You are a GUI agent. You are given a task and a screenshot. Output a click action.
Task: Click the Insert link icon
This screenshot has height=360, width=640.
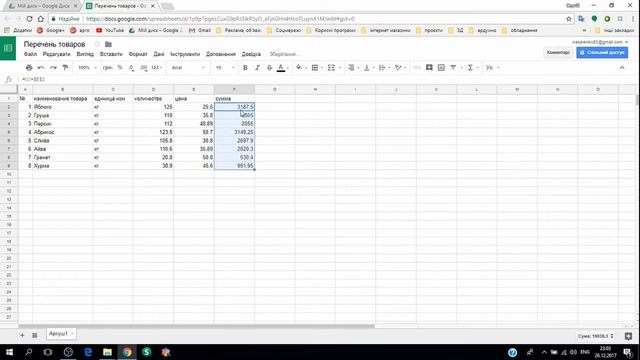(x=417, y=68)
